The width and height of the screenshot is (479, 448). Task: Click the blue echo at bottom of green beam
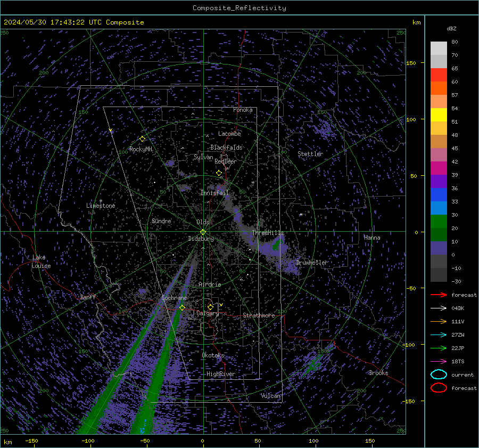click(143, 428)
